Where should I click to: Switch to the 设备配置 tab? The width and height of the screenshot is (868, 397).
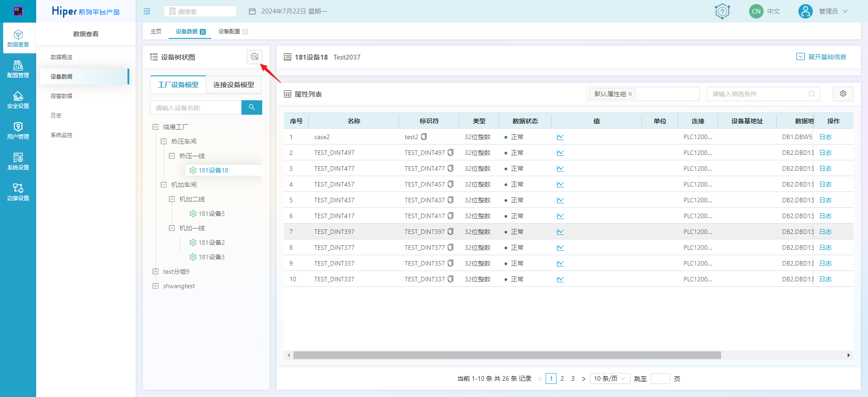coord(229,32)
